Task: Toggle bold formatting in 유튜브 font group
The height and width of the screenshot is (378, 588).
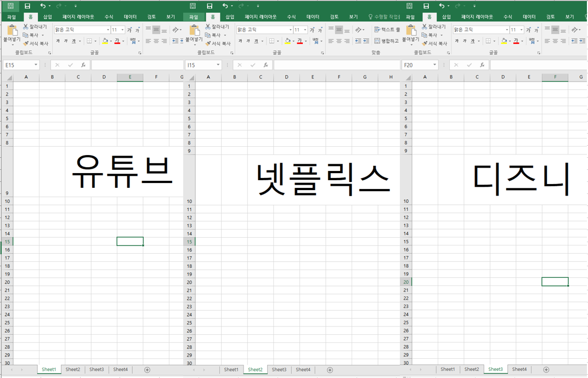Action: coord(58,40)
